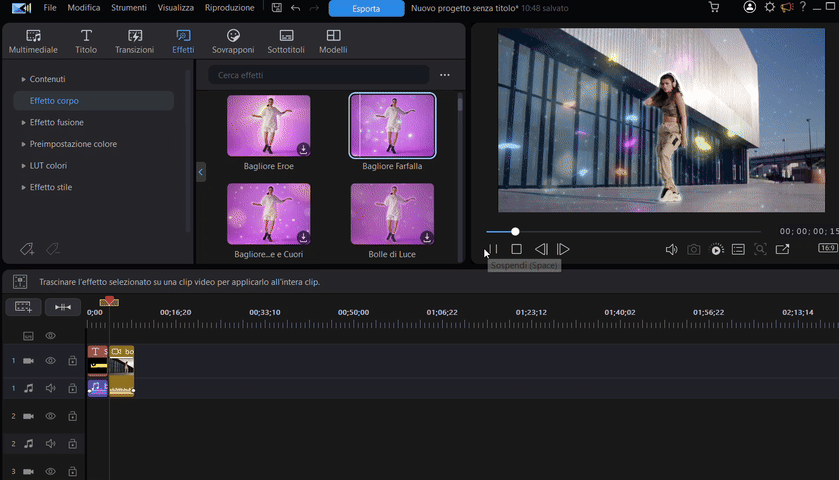
Task: Click the Cerca effetti search field
Action: (318, 75)
